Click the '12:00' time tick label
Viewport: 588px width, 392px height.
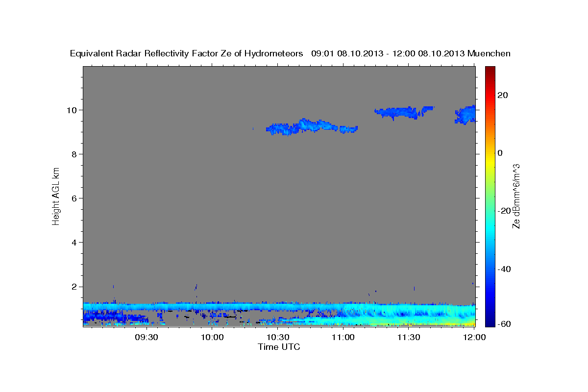(x=474, y=337)
